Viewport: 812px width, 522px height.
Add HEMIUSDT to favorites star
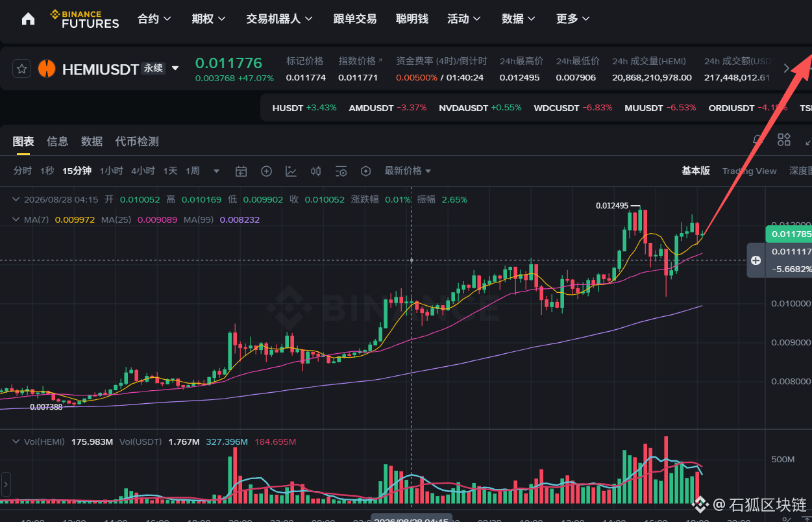click(21, 69)
